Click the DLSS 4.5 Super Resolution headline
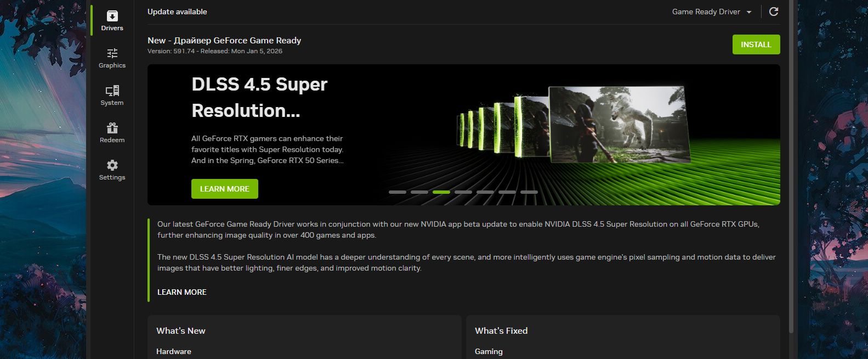 pos(259,97)
